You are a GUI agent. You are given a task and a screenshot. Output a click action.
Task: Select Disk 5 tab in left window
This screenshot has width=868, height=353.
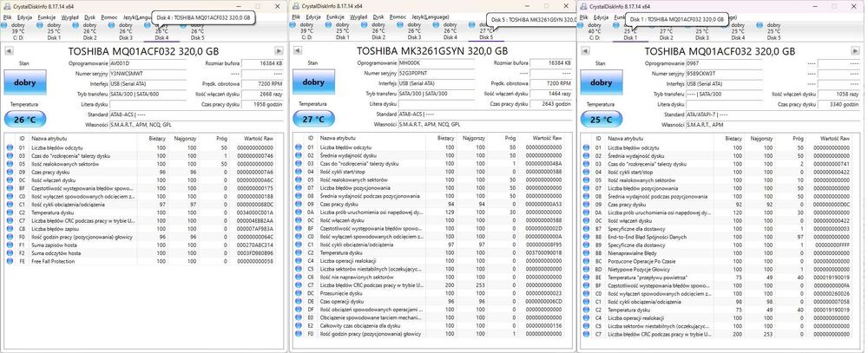(x=197, y=31)
